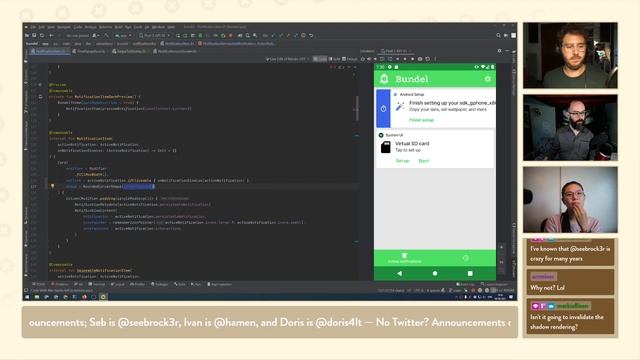Open the Layout Inspector tool window
The image size is (640, 360).
click(494, 284)
